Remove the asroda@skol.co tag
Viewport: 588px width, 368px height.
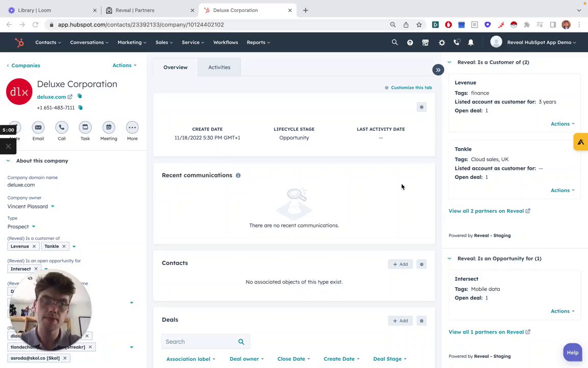point(65,358)
